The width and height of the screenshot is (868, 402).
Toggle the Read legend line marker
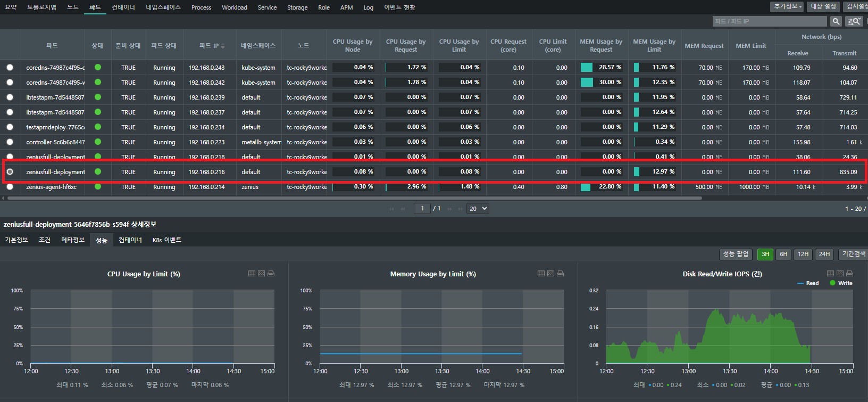(x=800, y=283)
